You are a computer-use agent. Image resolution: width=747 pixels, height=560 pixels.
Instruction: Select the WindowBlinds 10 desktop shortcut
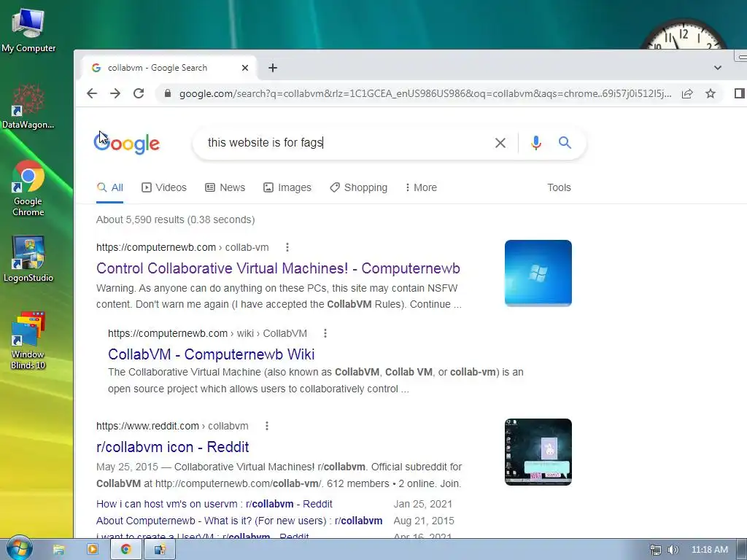tap(28, 341)
